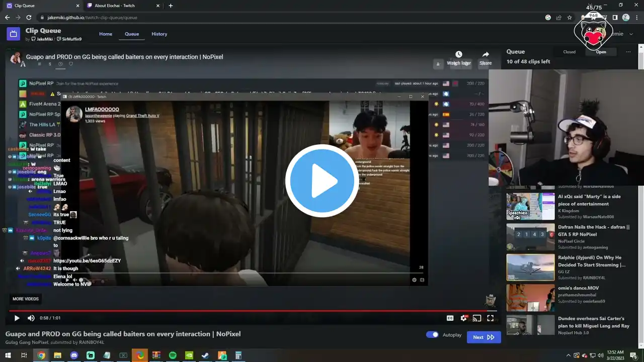Bookmark this page with the star icon

pos(570,18)
